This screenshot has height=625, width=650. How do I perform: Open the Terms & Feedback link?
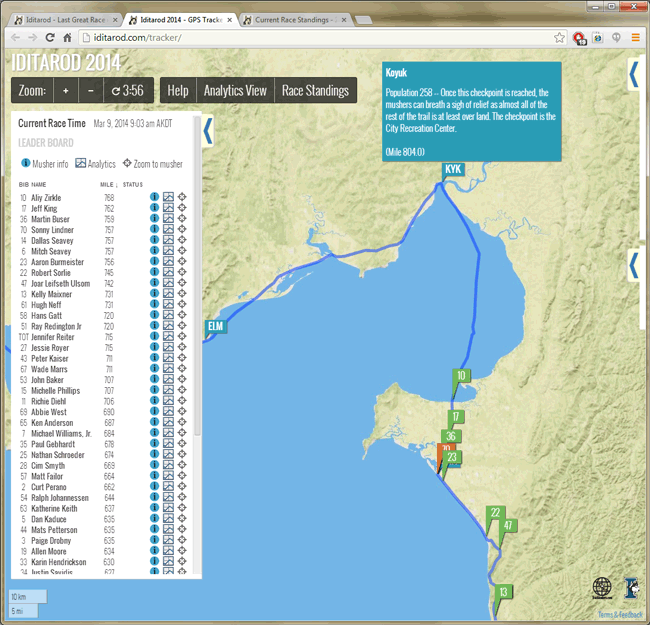pos(620,615)
